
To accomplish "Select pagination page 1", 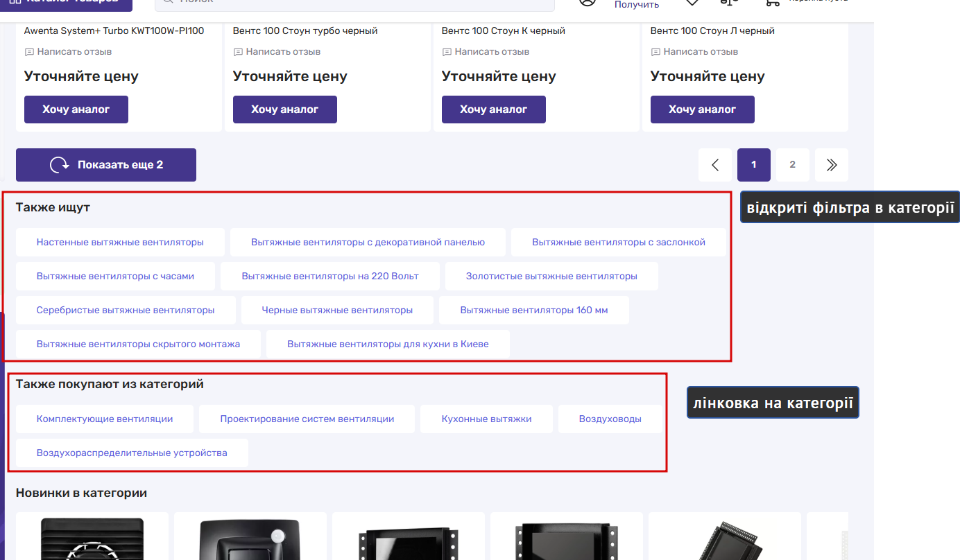I will click(x=754, y=165).
